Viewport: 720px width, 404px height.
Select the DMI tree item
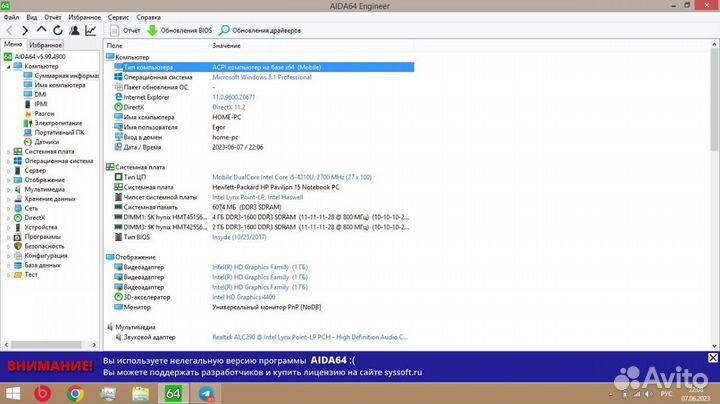(x=35, y=95)
